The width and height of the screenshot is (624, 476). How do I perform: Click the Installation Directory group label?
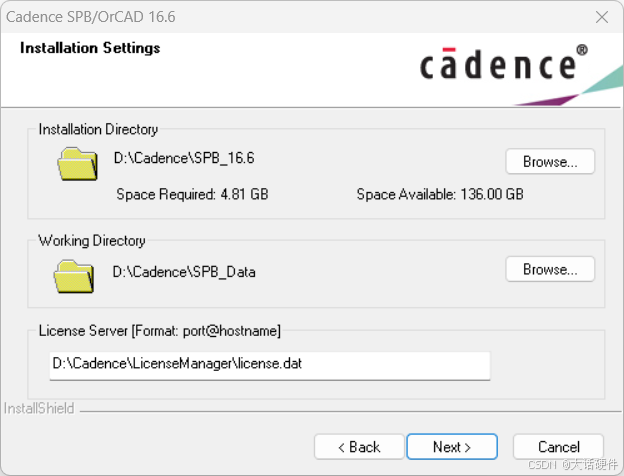(x=98, y=129)
